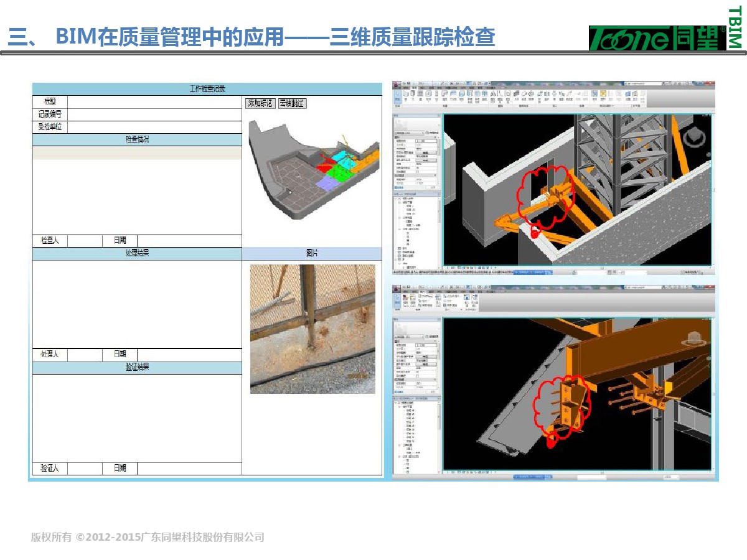
Task: Select the Modify arrow tool in upper Revit ribbon
Action: point(398,95)
